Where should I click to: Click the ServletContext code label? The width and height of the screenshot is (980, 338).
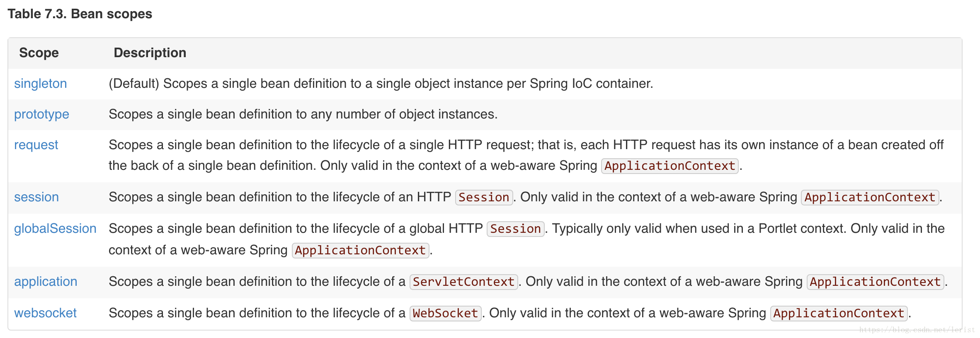pyautogui.click(x=464, y=282)
